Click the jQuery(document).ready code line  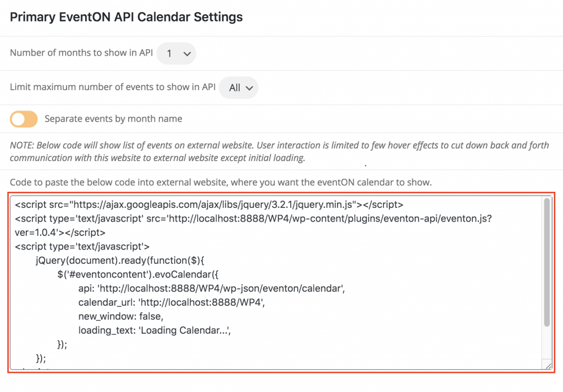pos(120,261)
